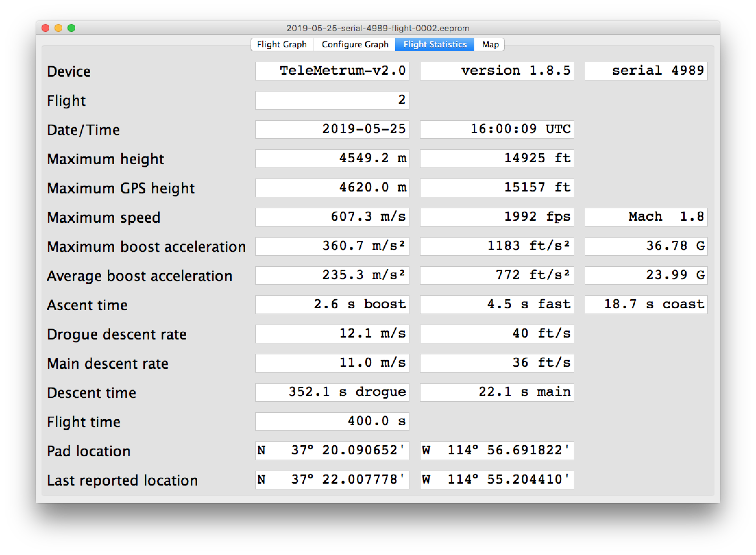Open the Configure Graph tab
The image size is (756, 555).
click(x=355, y=45)
